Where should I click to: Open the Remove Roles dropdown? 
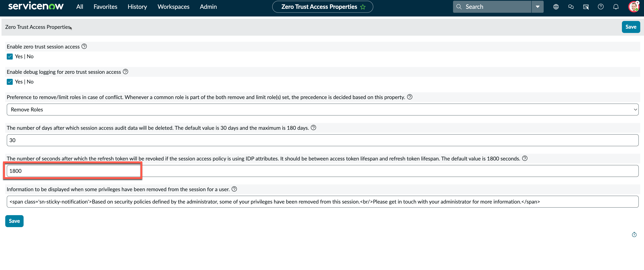(x=323, y=110)
